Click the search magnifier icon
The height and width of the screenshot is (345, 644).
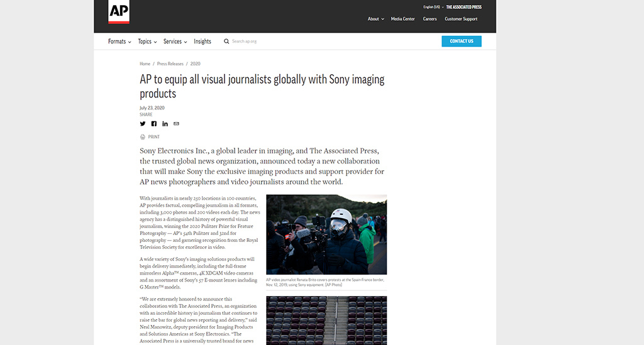[226, 41]
